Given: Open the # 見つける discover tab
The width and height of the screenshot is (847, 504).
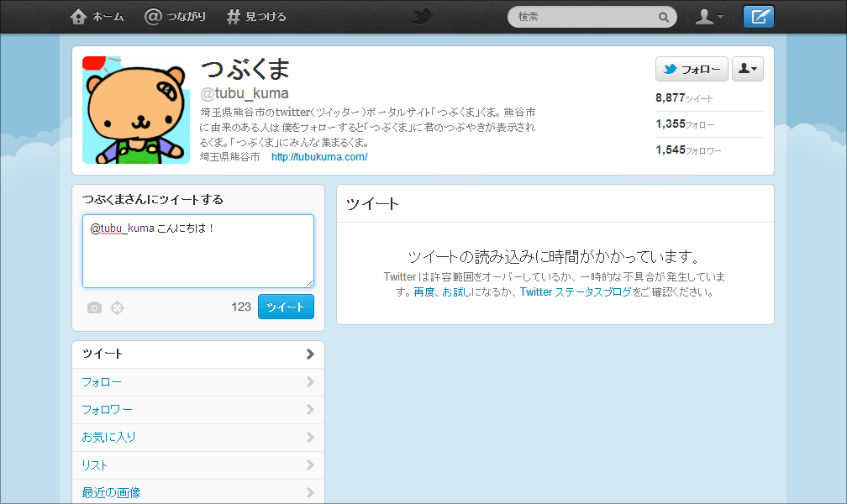Looking at the screenshot, I should point(256,17).
